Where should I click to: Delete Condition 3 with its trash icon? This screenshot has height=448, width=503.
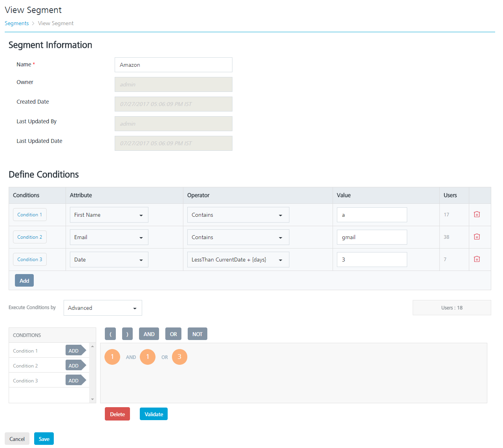tap(477, 259)
